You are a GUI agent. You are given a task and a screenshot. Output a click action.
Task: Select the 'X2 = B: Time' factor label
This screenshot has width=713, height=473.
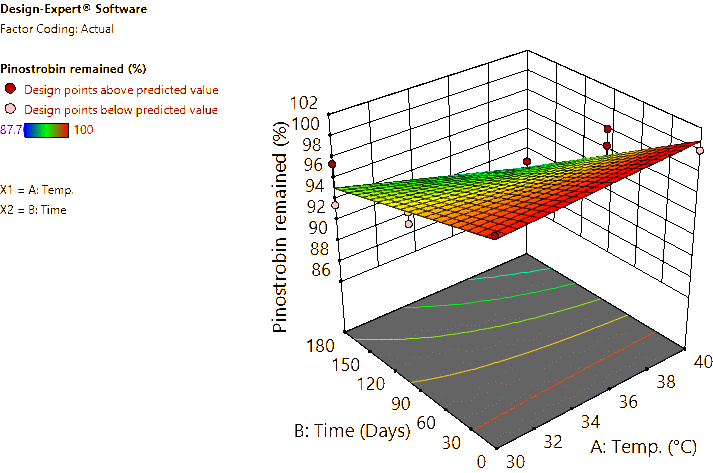click(x=34, y=210)
